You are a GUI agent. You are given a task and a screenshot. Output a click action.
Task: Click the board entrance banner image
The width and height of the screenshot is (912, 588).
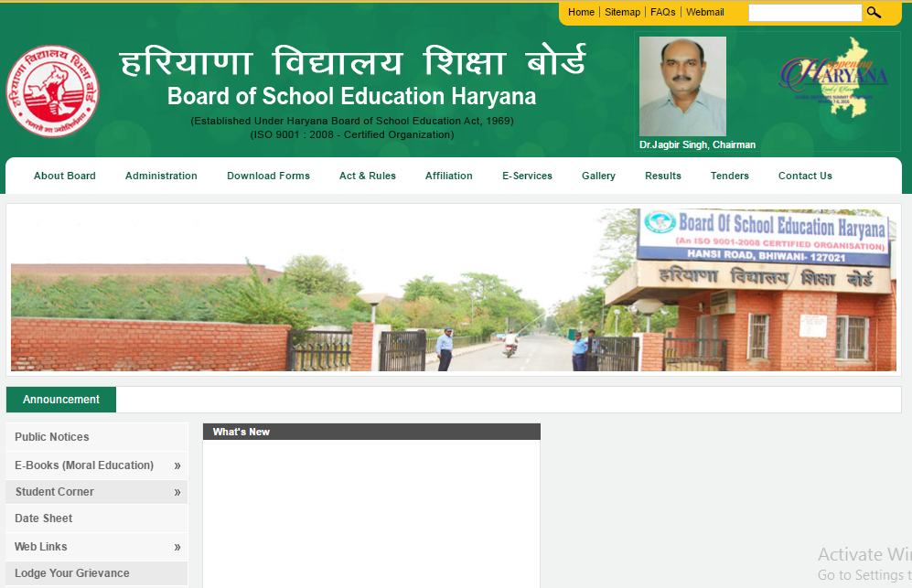tap(454, 290)
